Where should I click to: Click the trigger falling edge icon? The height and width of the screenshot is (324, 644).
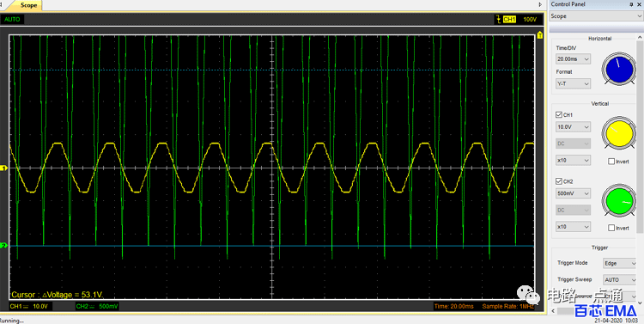[x=498, y=19]
